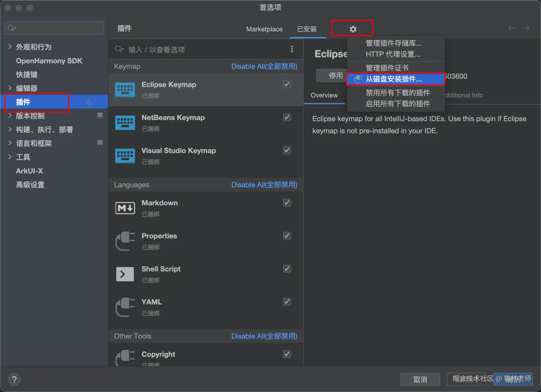Click the back navigation arrow
The height and width of the screenshot is (392, 541).
coord(511,28)
